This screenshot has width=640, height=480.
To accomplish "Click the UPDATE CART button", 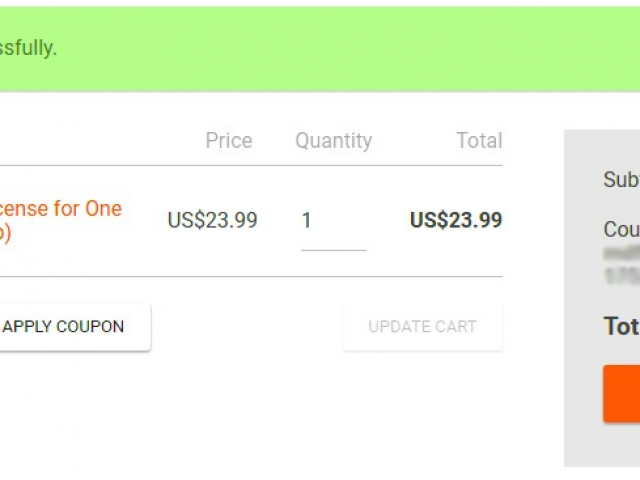I will tap(422, 327).
